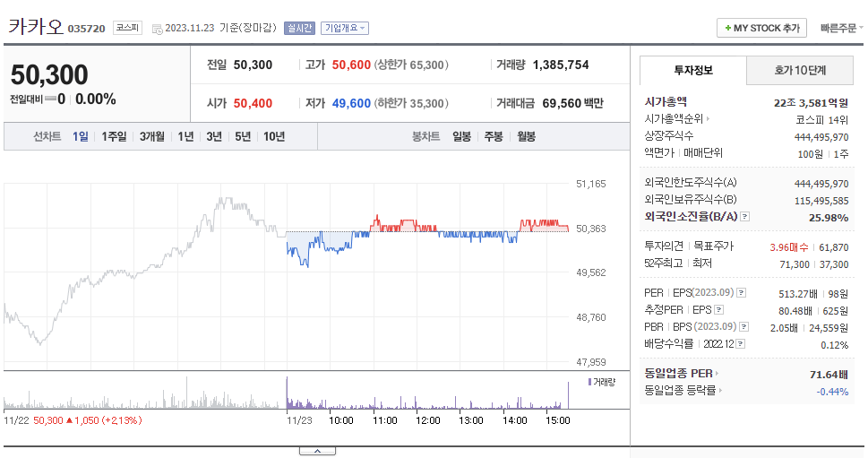Open the 시가총액순위 link
868x458 pixels.
coord(674,118)
